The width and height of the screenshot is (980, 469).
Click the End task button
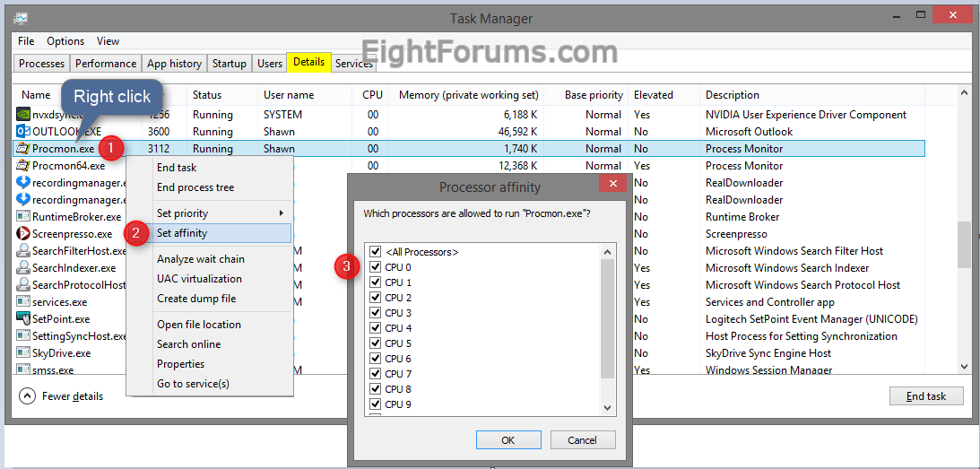pos(925,395)
